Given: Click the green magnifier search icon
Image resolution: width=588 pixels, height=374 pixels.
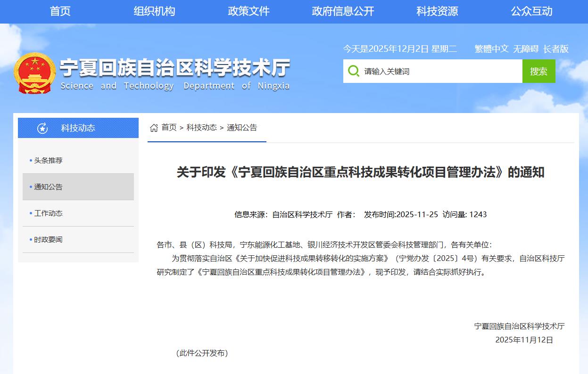Looking at the screenshot, I should click(353, 71).
